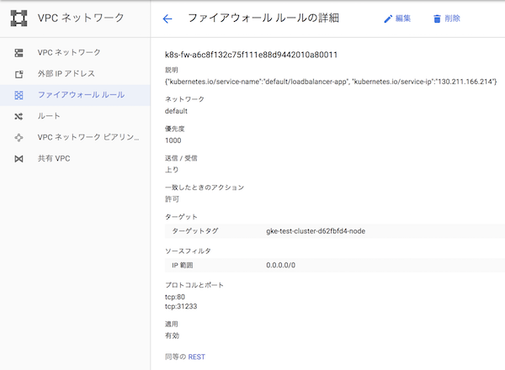Click the trash can delete icon
The image size is (505, 370).
point(437,19)
